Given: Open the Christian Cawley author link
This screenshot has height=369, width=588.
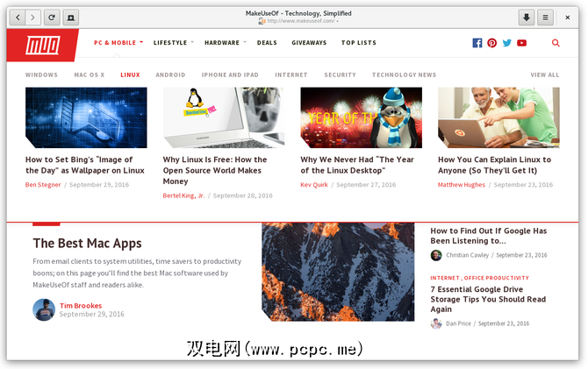Looking at the screenshot, I should tap(467, 255).
